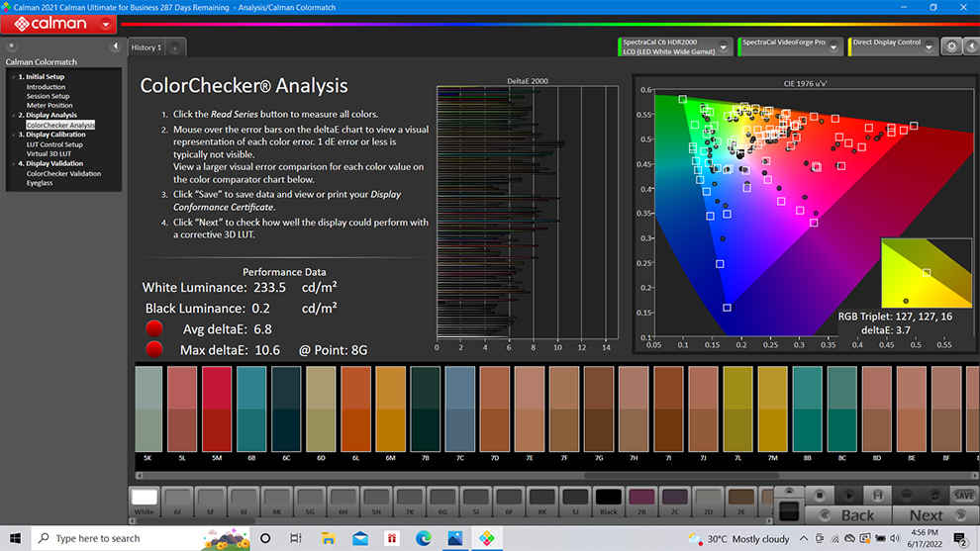Open the notification center icon
Image resolution: width=980 pixels, height=551 pixels.
click(960, 538)
